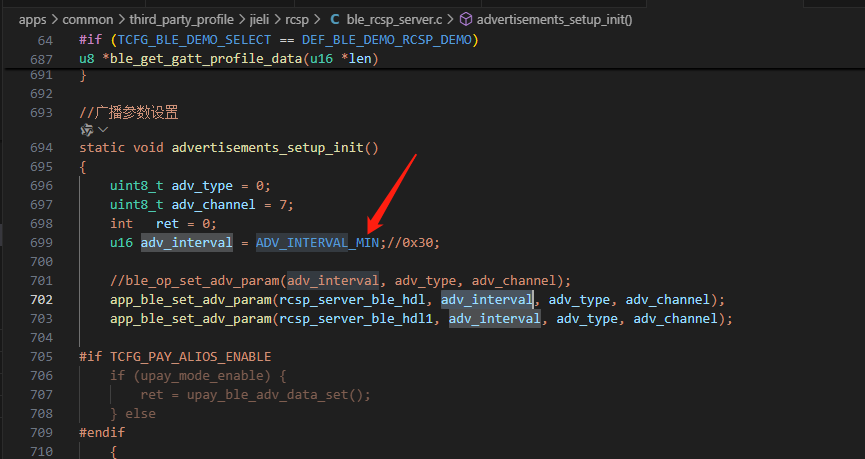865x459 pixels.
Task: Click sticky line number 64
Action: pos(45,40)
